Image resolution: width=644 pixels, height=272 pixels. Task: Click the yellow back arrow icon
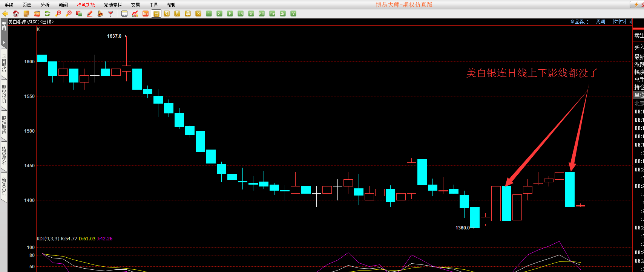5,14
